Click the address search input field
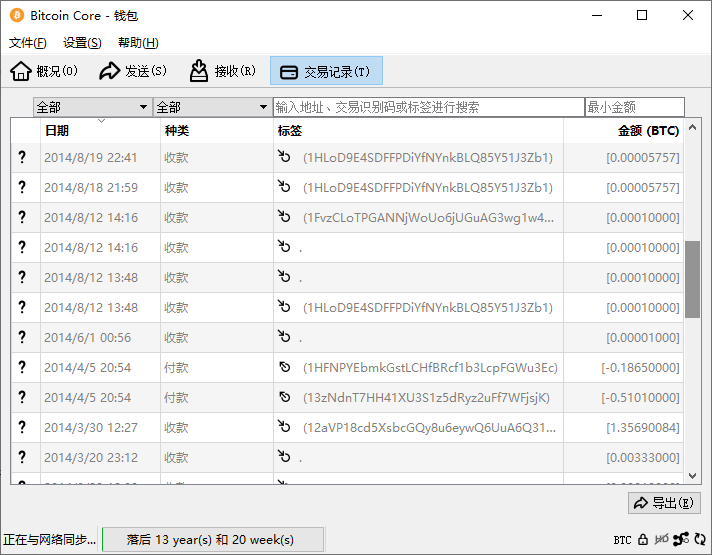The image size is (712, 555). [428, 107]
